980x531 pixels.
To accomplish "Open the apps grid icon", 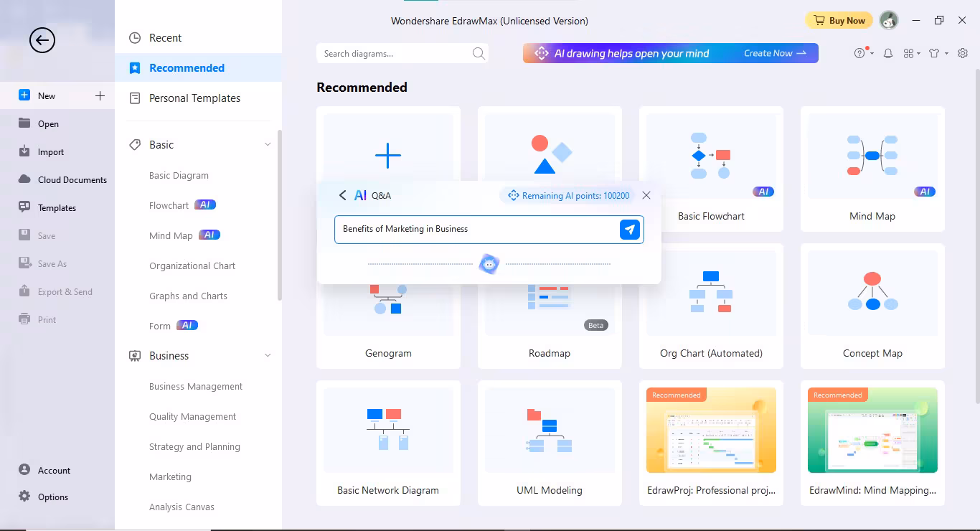I will click(x=908, y=53).
